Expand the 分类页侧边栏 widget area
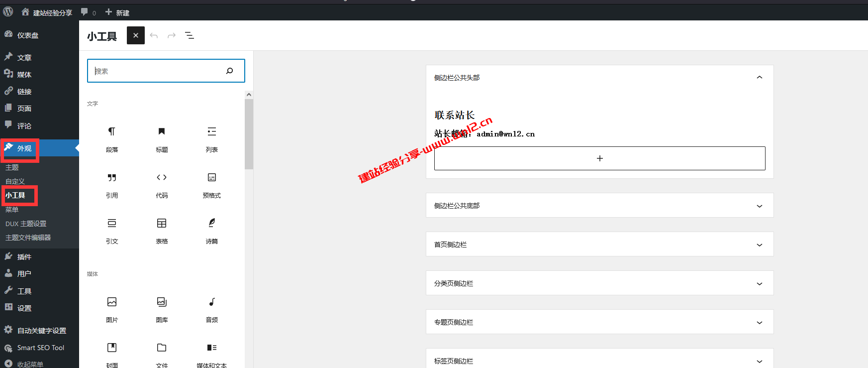The image size is (868, 368). click(599, 283)
